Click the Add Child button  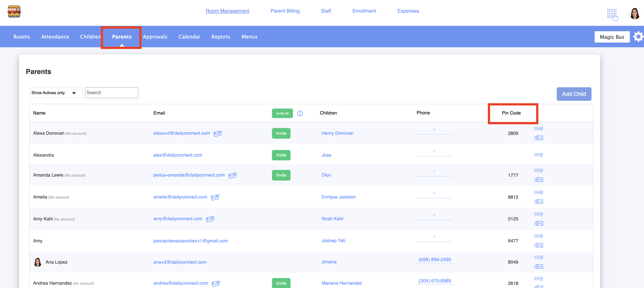pos(574,94)
